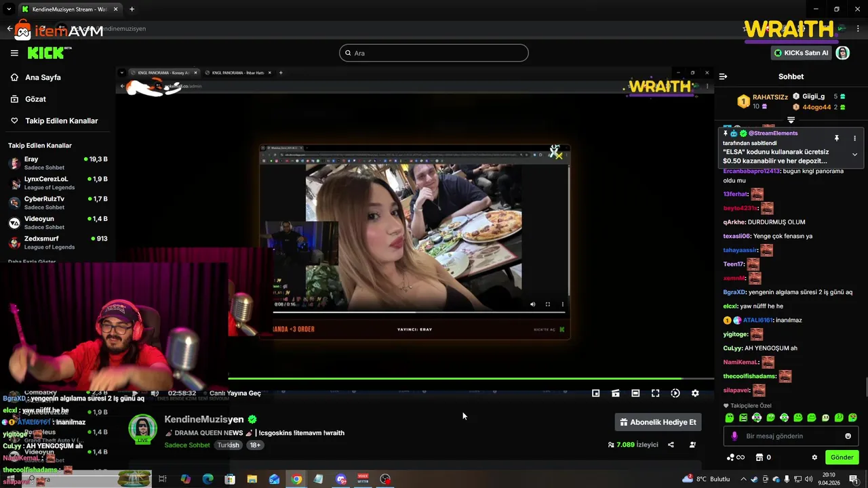This screenshot has width=868, height=488.
Task: Click the Kick logo
Action: [x=50, y=53]
